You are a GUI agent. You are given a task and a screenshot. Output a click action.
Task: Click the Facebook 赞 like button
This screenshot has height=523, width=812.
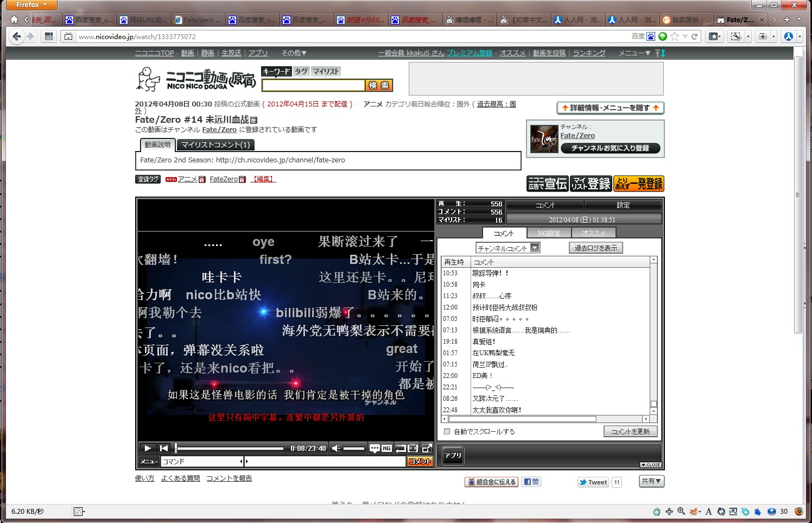coord(531,482)
